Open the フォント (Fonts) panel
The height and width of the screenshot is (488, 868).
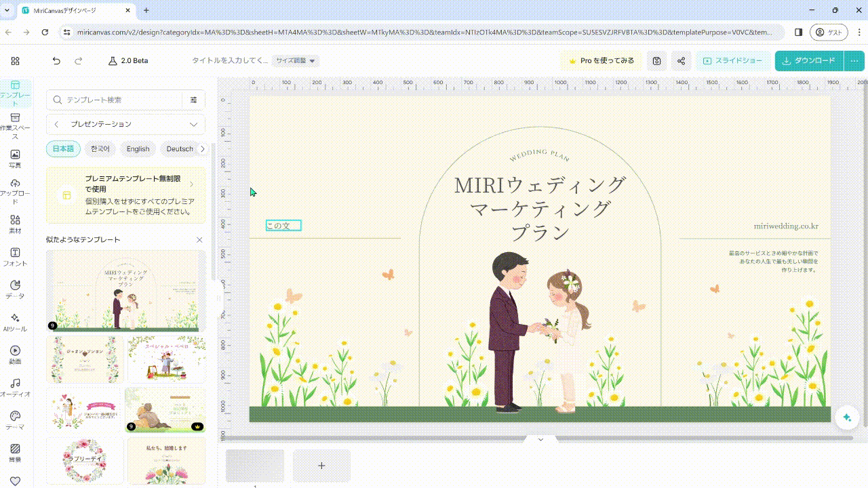pyautogui.click(x=15, y=256)
